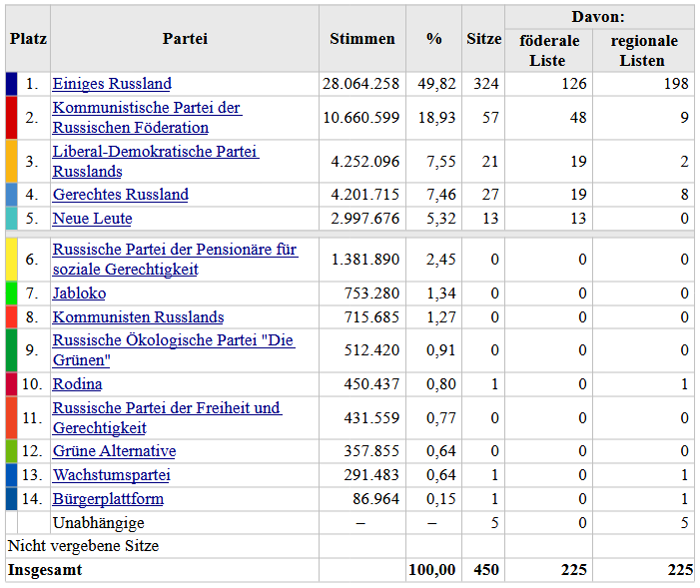
Task: Follow the Gerechtes Russland link
Action: tap(120, 195)
